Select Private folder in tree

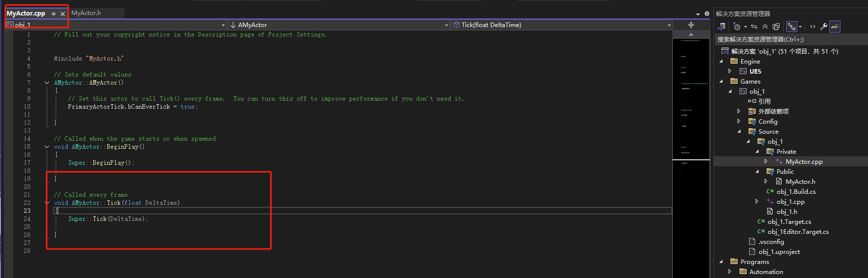[x=786, y=151]
